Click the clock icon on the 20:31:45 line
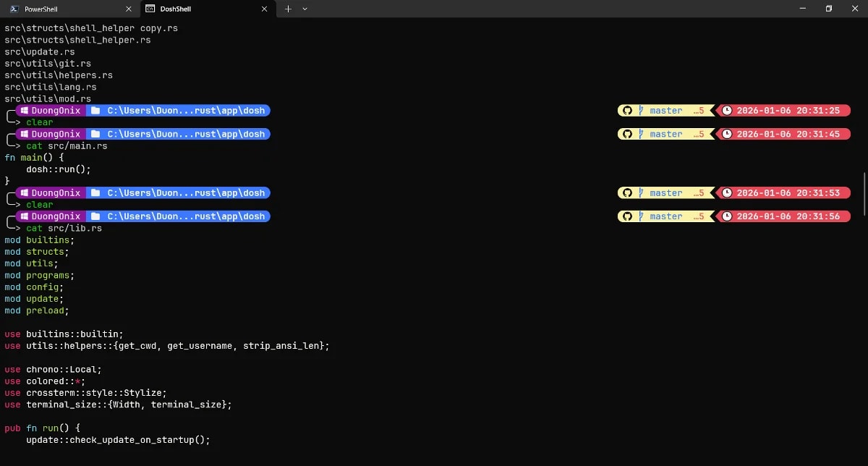The height and width of the screenshot is (466, 868). coord(726,134)
